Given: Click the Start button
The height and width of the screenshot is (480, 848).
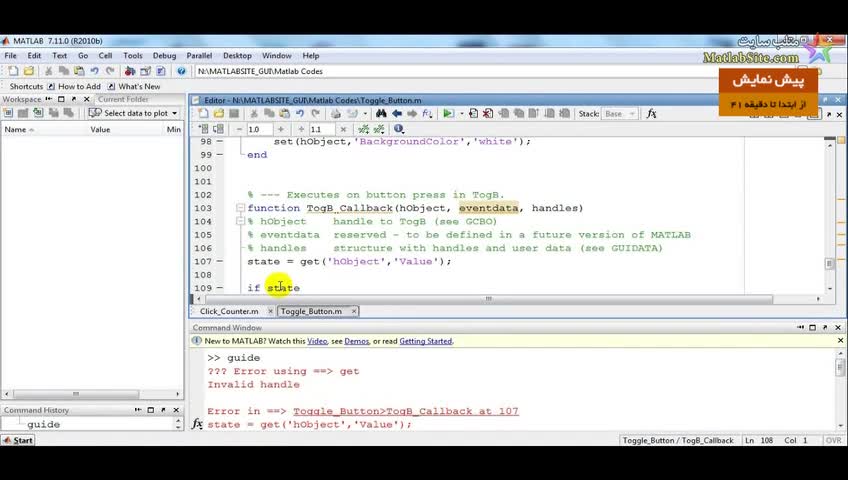Looking at the screenshot, I should coord(17,440).
